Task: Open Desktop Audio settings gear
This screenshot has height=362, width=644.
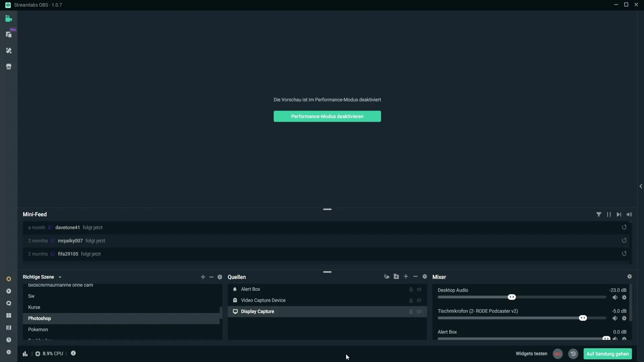Action: pyautogui.click(x=624, y=297)
